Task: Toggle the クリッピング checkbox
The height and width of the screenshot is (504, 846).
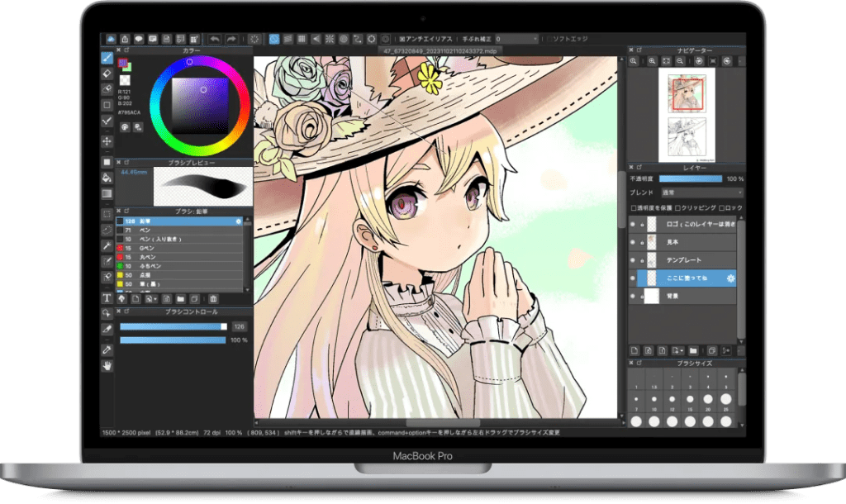Action: point(677,207)
